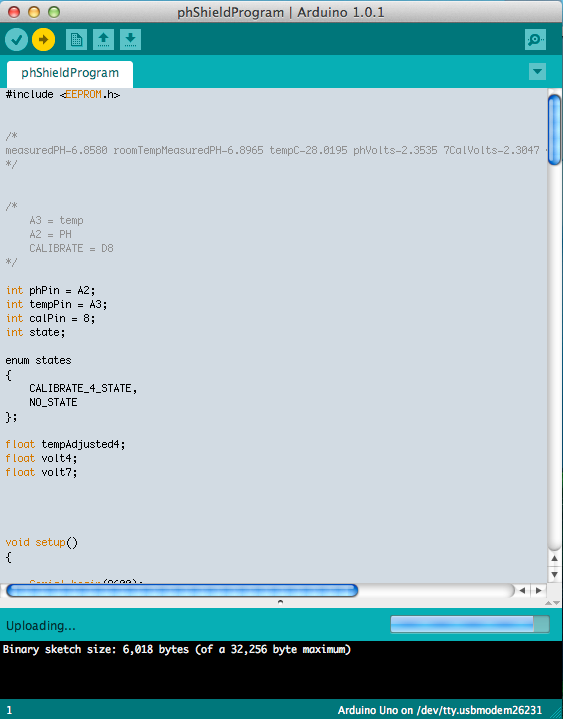Click the 'int tempPin = A3;' line
The image size is (563, 719).
pyautogui.click(x=56, y=304)
